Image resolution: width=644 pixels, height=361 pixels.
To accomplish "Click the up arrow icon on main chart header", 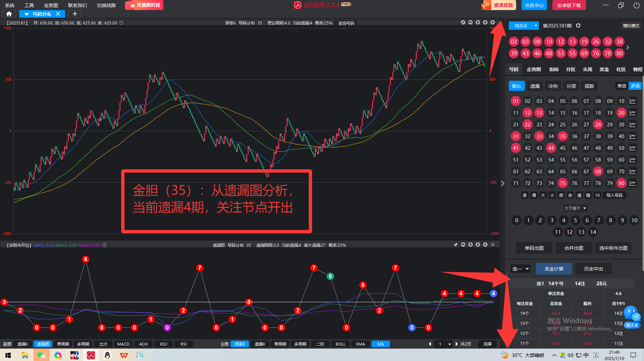I will click(x=478, y=22).
